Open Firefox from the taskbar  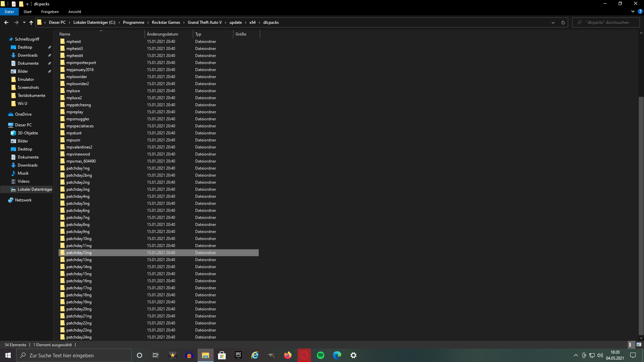(287, 355)
